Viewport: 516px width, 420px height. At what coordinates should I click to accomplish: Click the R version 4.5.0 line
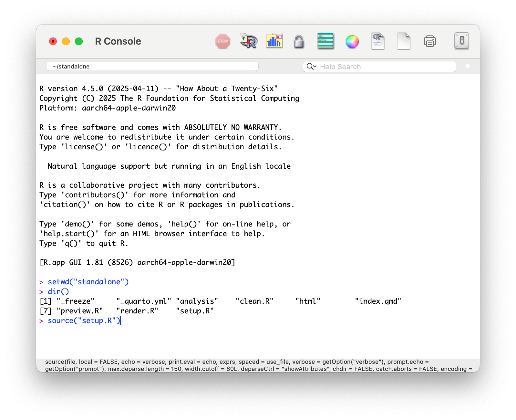pyautogui.click(x=159, y=89)
